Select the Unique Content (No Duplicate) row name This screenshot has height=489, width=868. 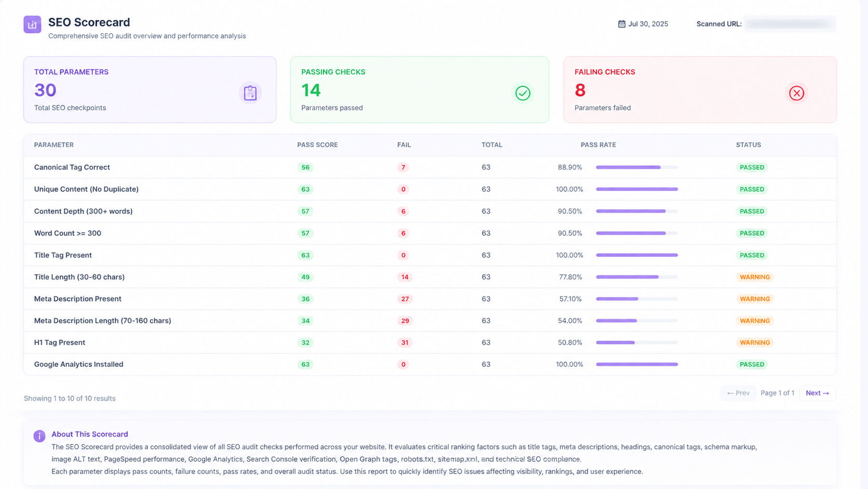coord(86,189)
